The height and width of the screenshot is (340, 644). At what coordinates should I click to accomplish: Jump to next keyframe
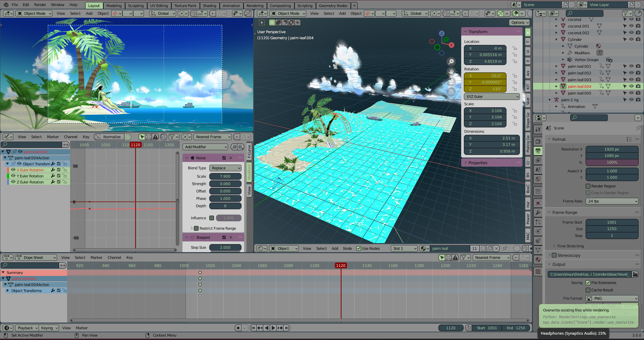point(280,328)
